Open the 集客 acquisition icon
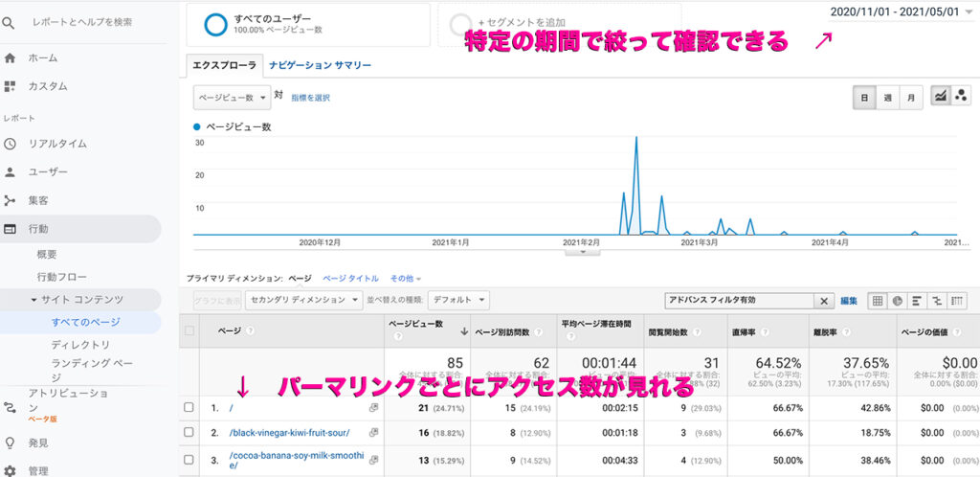 point(10,201)
